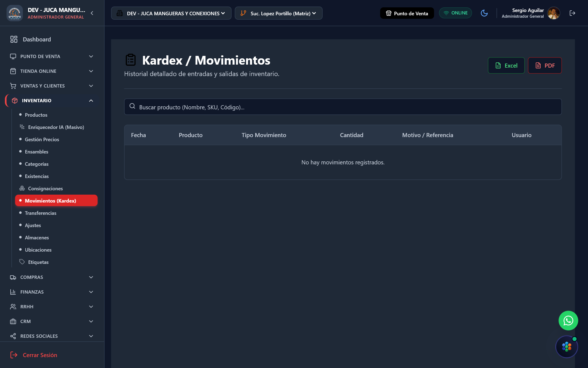Expand the FINANZAS section
The height and width of the screenshot is (368, 588).
point(52,292)
